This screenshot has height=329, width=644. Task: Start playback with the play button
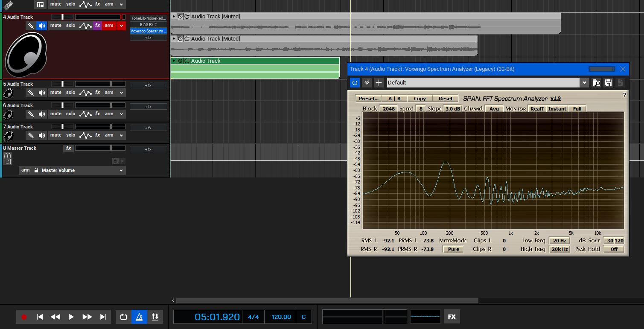(x=71, y=317)
